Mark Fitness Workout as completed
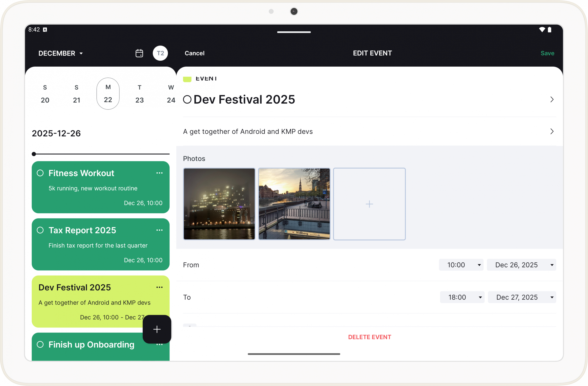 click(x=40, y=173)
